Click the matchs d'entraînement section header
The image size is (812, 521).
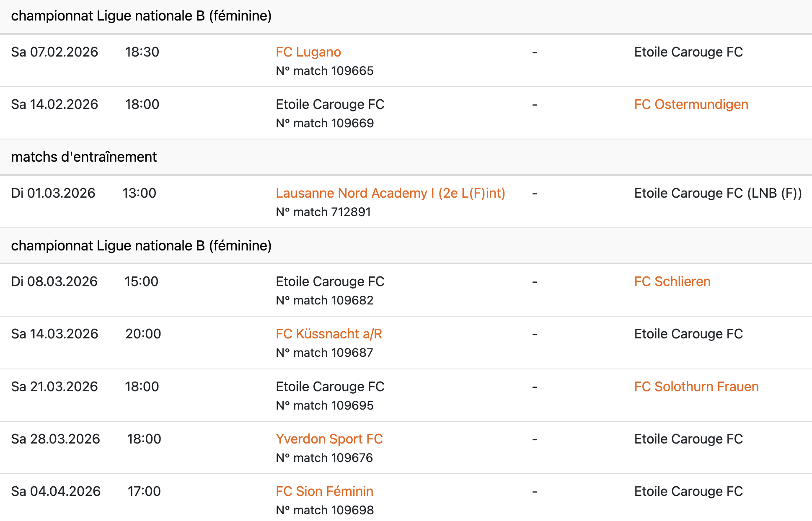click(84, 157)
